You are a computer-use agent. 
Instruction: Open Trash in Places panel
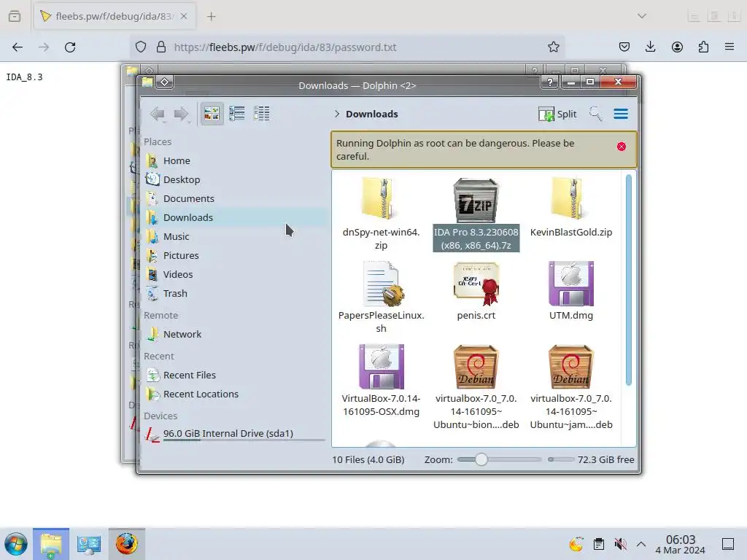(235, 294)
